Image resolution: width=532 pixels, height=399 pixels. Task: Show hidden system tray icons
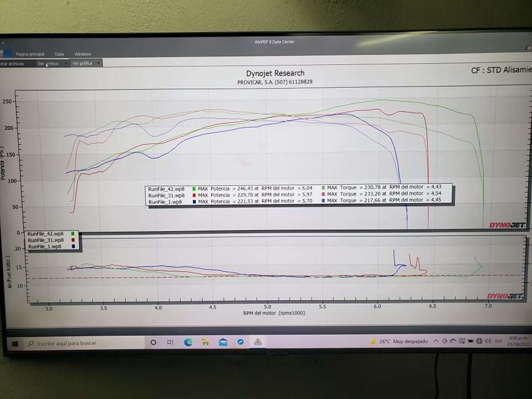click(436, 341)
